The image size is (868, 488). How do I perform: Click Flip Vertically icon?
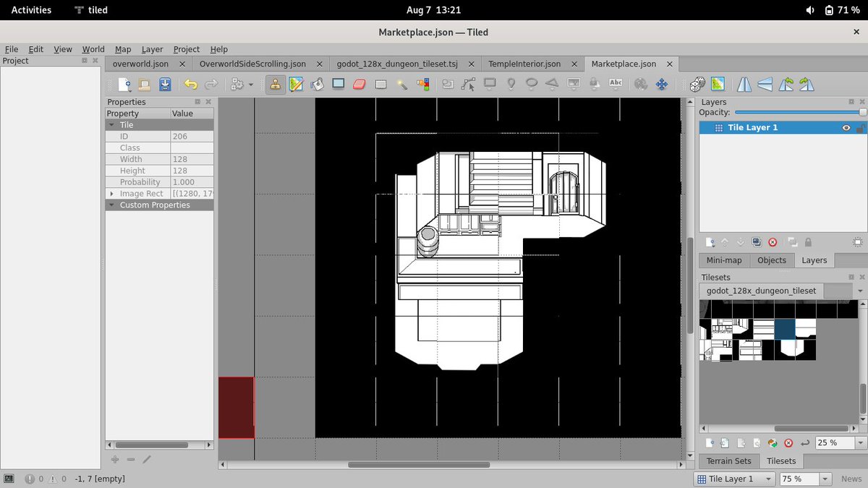(765, 84)
